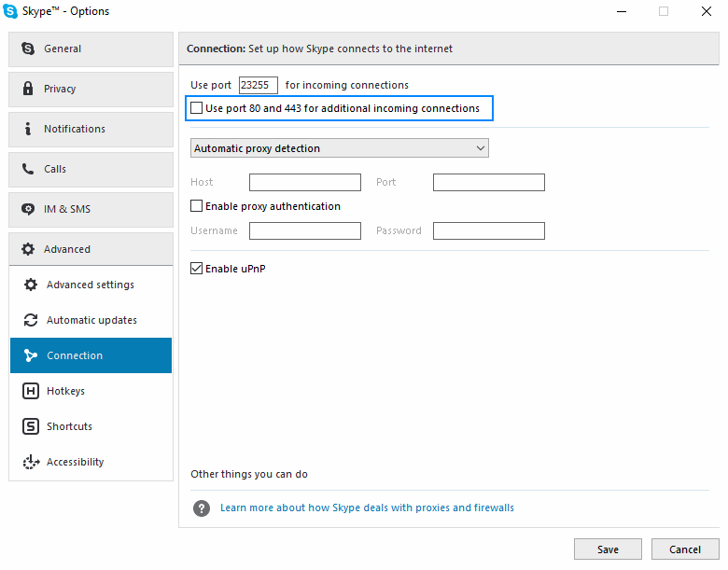Click the S icon beside Shortcuts
Image resolution: width=728 pixels, height=570 pixels.
(31, 426)
